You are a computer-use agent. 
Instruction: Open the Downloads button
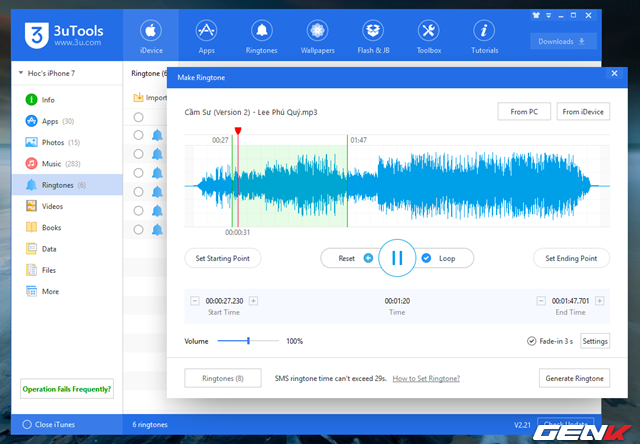pos(563,41)
